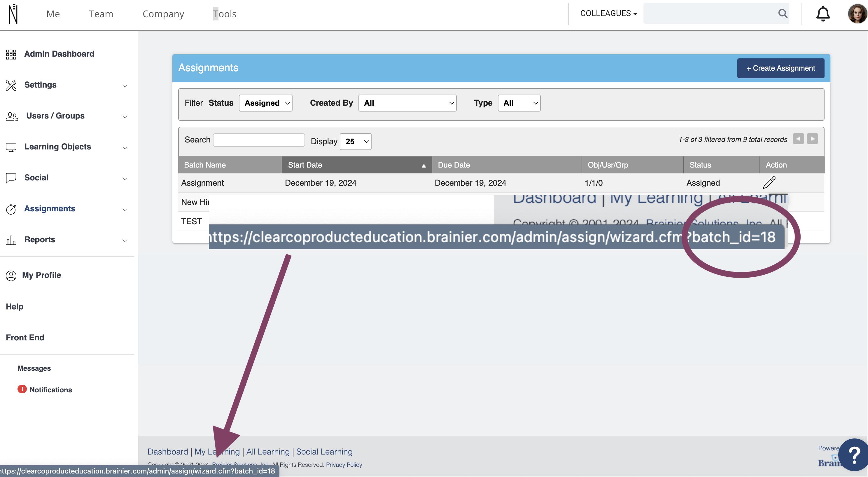Go to Front End
This screenshot has width=868, height=477.
25,338
